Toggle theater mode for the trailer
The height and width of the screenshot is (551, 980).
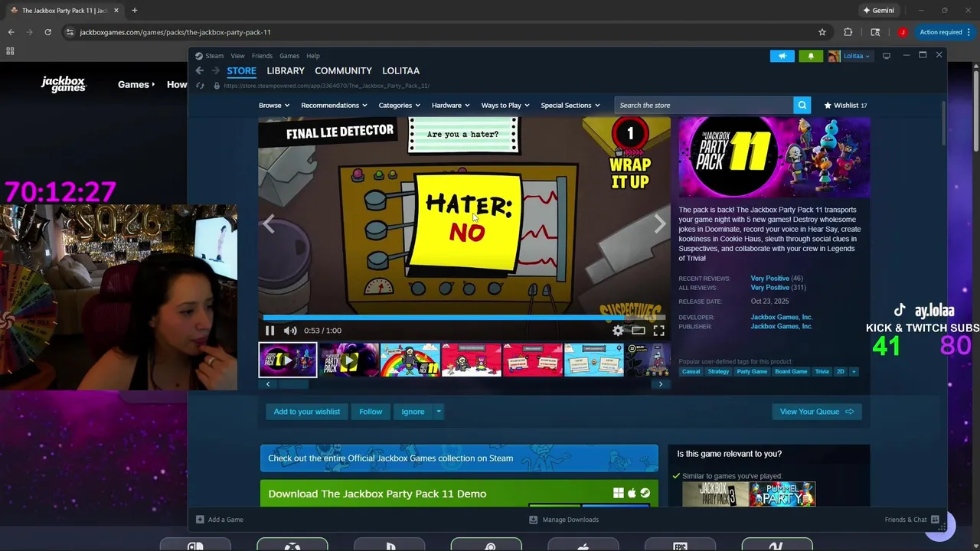click(x=639, y=331)
